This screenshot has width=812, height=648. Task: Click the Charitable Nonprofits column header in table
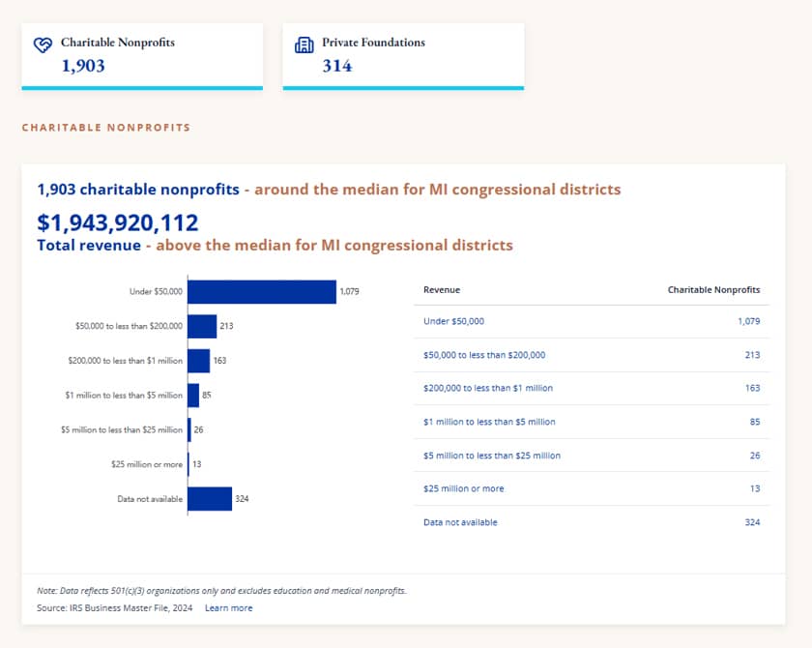point(713,289)
